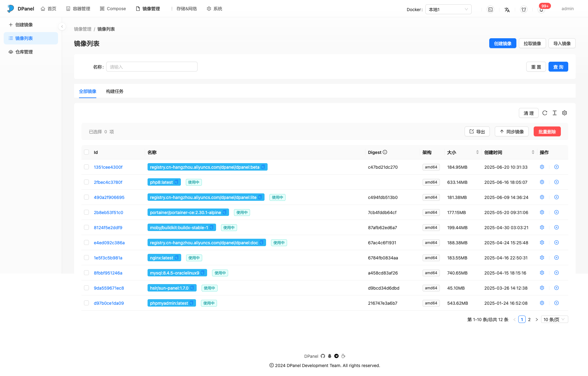Focus the 名称 search input field
The height and width of the screenshot is (376, 588).
click(152, 67)
